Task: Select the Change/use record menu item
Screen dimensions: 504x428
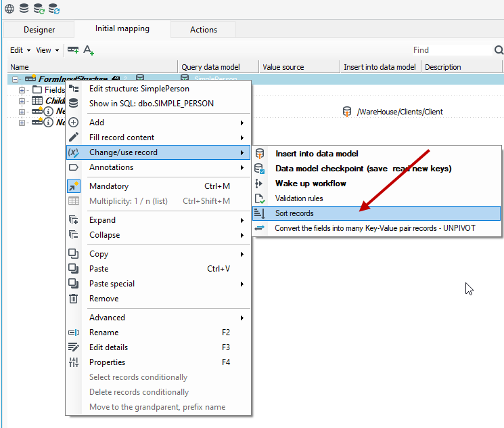Action: [158, 152]
